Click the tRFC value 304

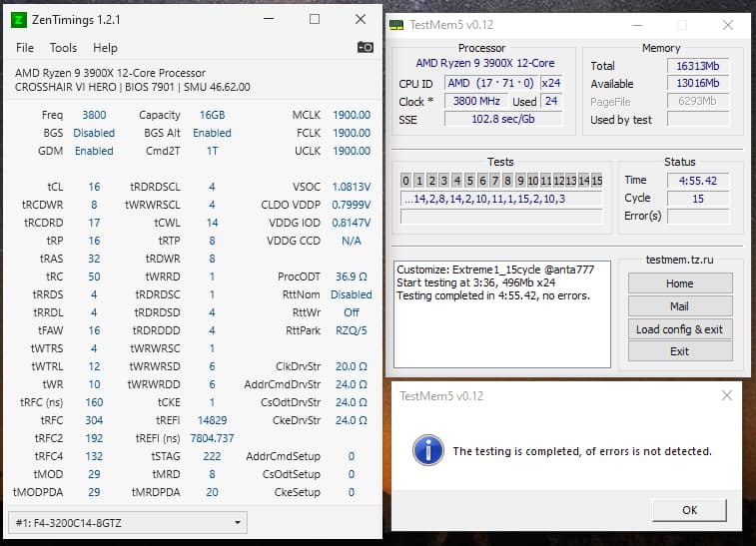(x=94, y=420)
